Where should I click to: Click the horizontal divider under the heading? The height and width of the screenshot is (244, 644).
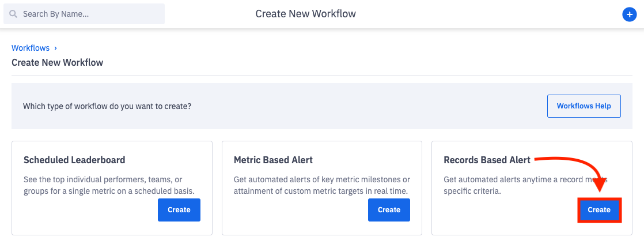322,76
